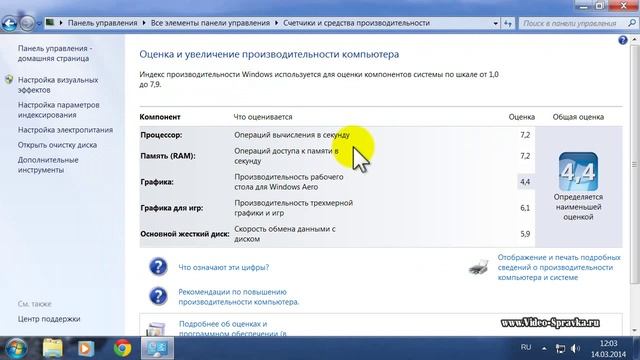The height and width of the screenshot is (360, 640).
Task: Show hidden tray icons arrow
Action: (544, 348)
